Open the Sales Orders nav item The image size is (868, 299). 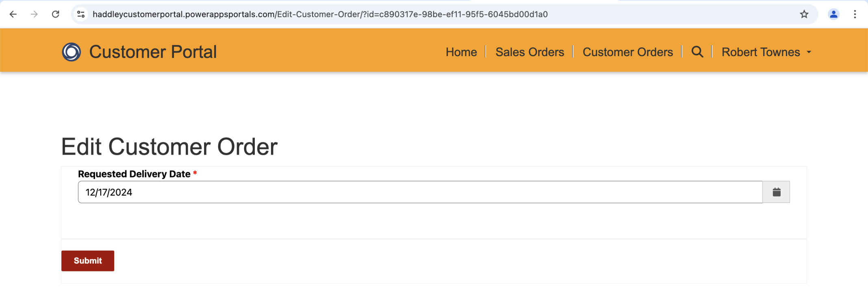click(x=529, y=52)
